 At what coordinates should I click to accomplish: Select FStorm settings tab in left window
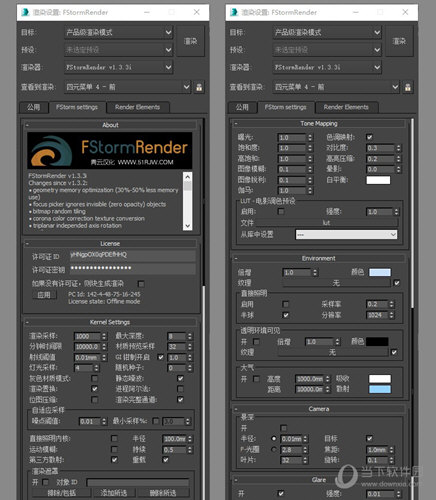pyautogui.click(x=77, y=107)
